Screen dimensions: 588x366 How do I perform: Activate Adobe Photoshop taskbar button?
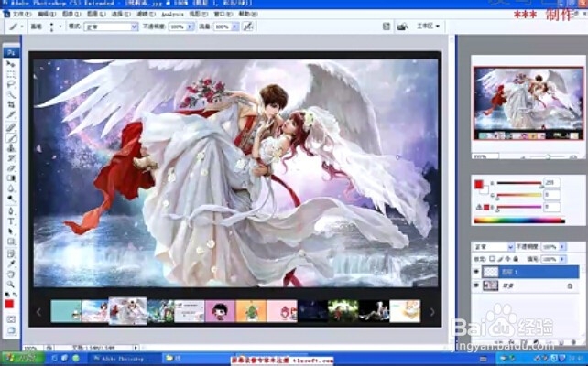point(124,359)
